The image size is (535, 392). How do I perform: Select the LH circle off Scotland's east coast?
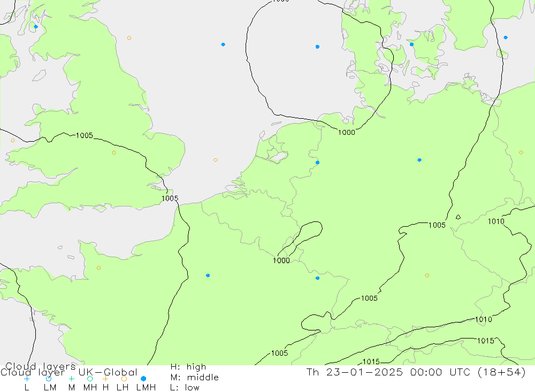[x=129, y=38]
